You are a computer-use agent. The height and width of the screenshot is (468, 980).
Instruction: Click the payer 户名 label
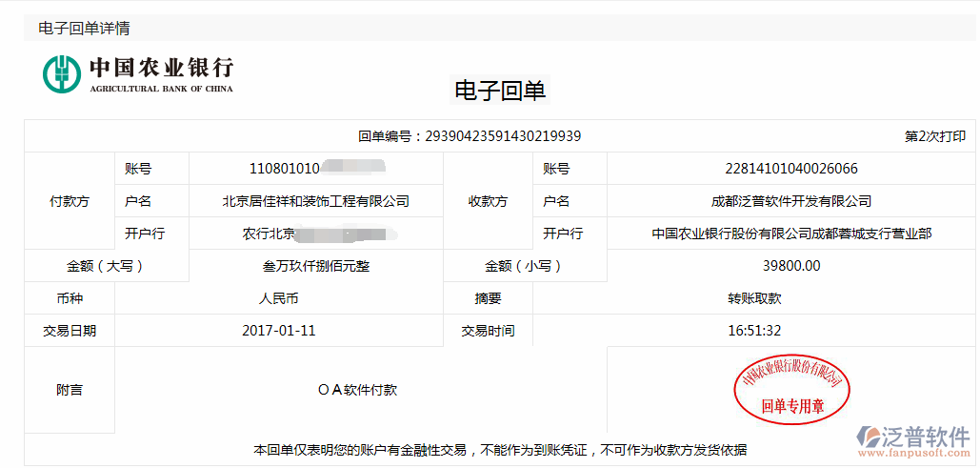coord(137,201)
